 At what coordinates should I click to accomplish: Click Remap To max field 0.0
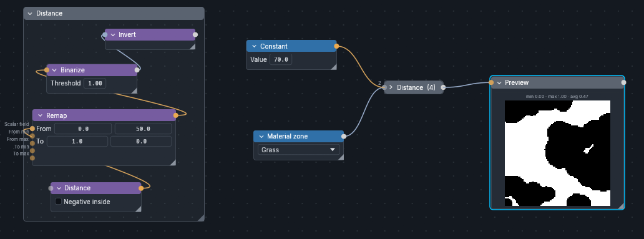pos(141,141)
